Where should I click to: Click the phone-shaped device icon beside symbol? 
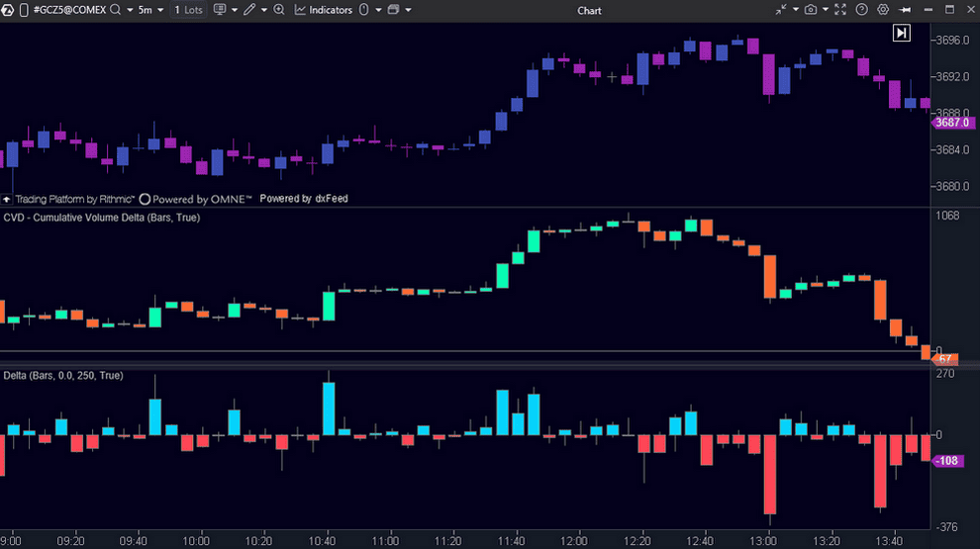click(24, 10)
